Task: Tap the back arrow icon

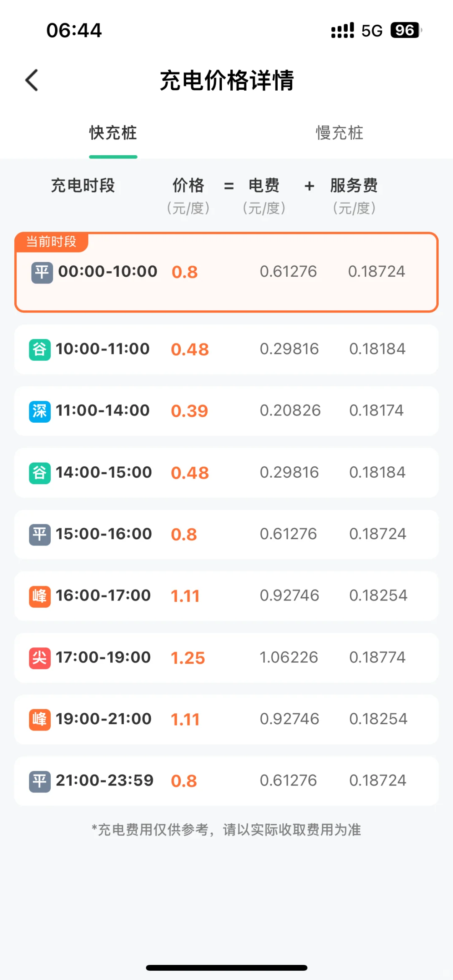Action: pyautogui.click(x=32, y=80)
